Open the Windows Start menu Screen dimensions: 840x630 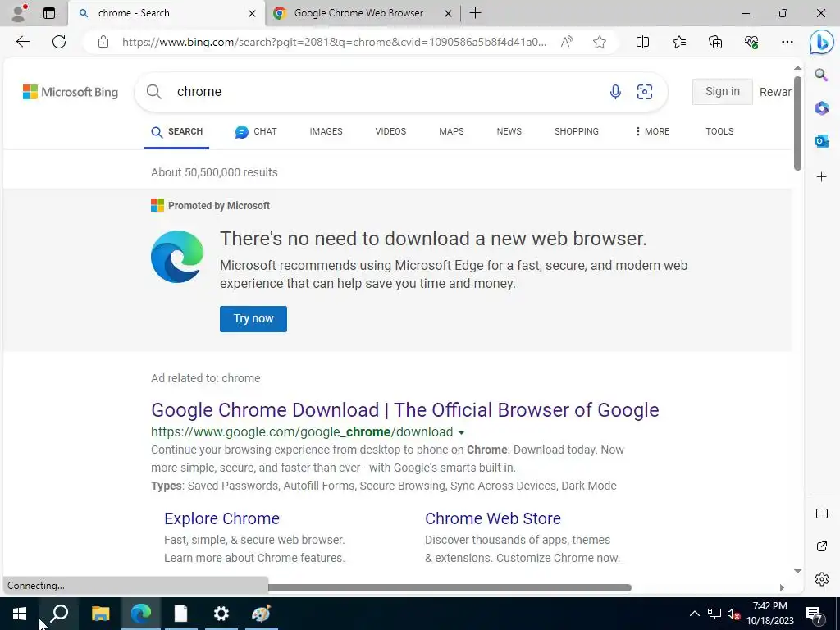click(20, 614)
